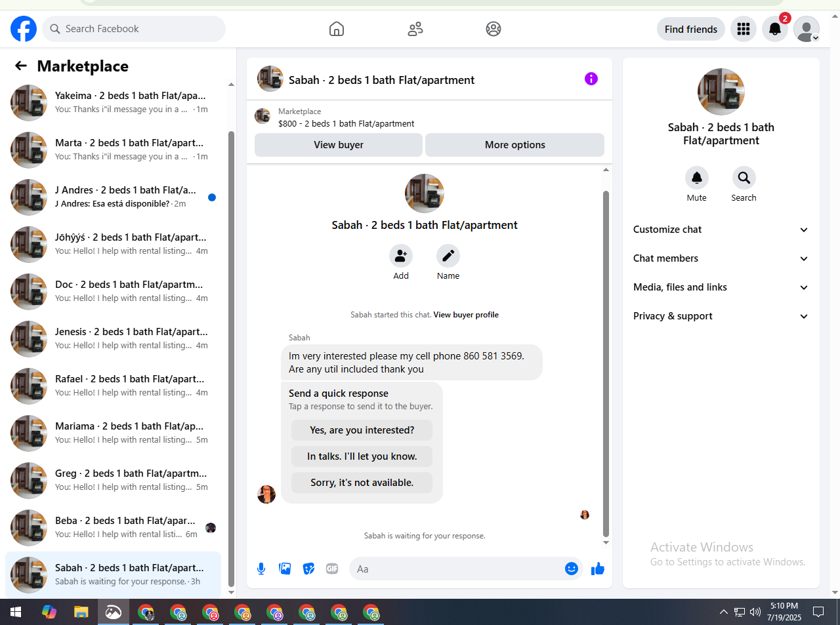The width and height of the screenshot is (840, 625).
Task: Open the Marta conversation
Action: tap(113, 150)
